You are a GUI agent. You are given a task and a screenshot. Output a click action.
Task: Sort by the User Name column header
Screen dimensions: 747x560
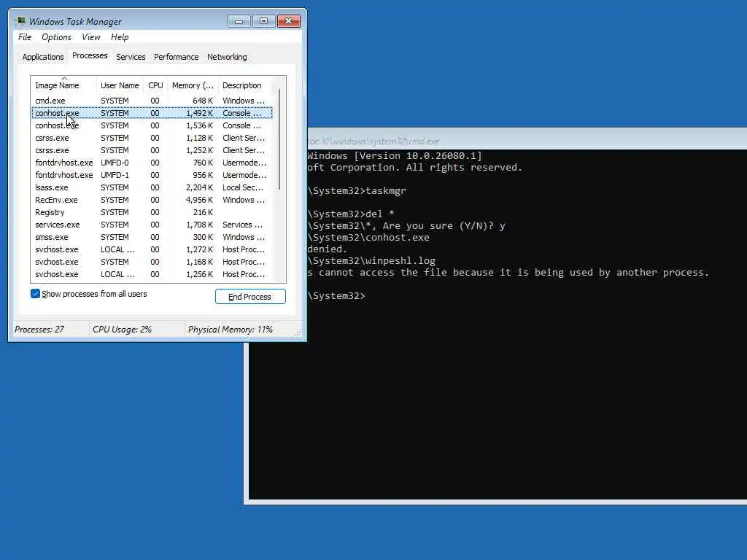pos(120,85)
